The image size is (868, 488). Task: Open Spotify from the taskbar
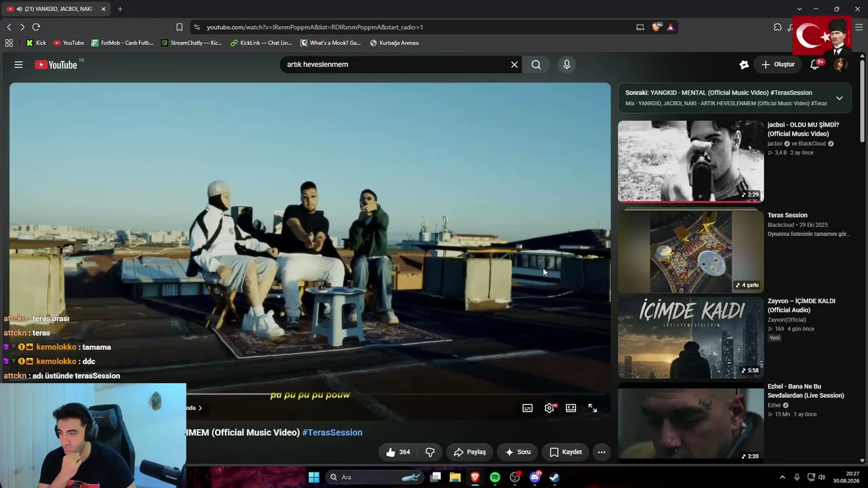[x=495, y=477]
